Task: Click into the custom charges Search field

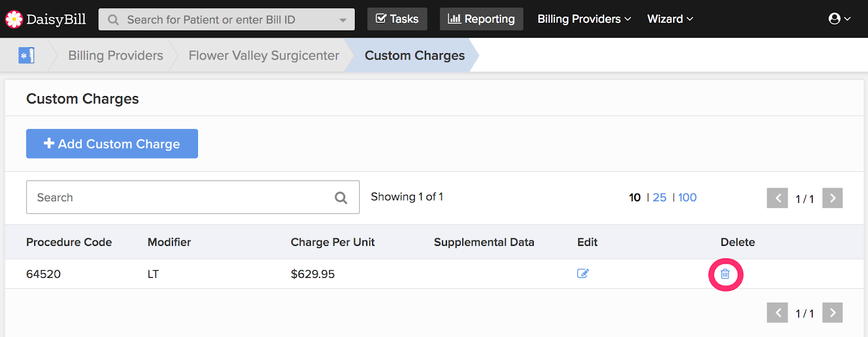Action: point(179,198)
